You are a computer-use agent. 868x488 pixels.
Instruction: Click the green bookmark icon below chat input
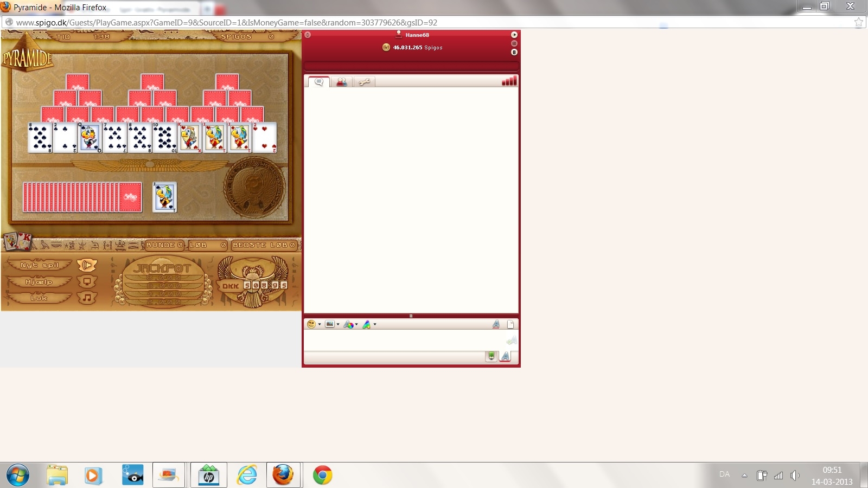pos(491,356)
